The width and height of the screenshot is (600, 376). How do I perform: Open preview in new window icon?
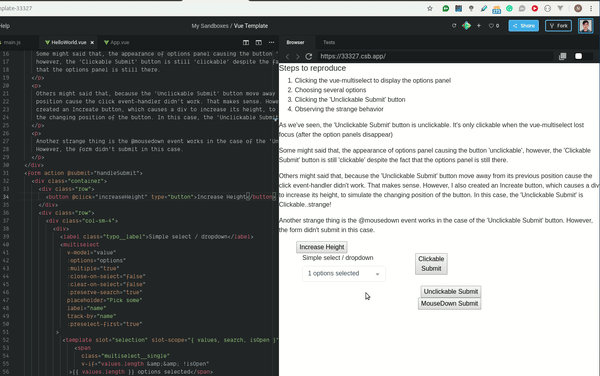(x=562, y=57)
